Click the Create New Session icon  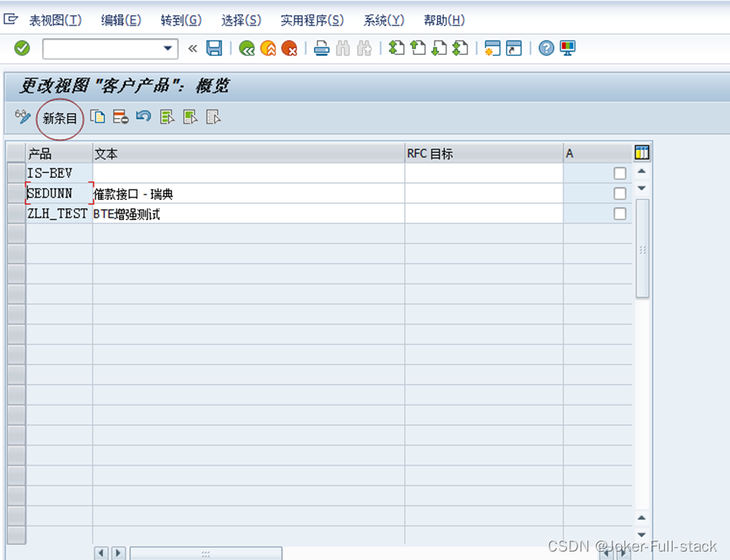click(492, 48)
